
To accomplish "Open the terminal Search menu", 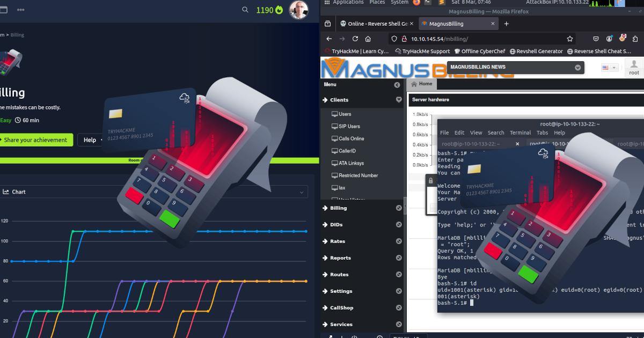I will pos(496,133).
